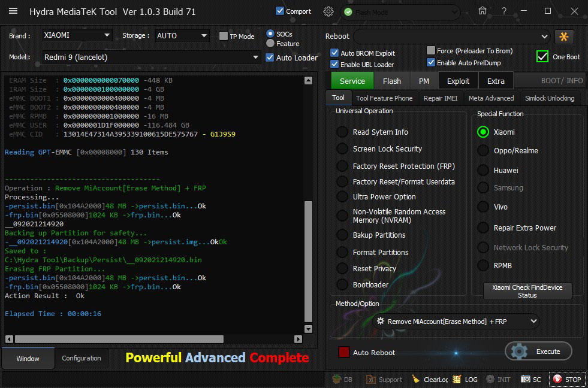Select Screen Lock Security option
The image size is (588, 388).
point(342,148)
